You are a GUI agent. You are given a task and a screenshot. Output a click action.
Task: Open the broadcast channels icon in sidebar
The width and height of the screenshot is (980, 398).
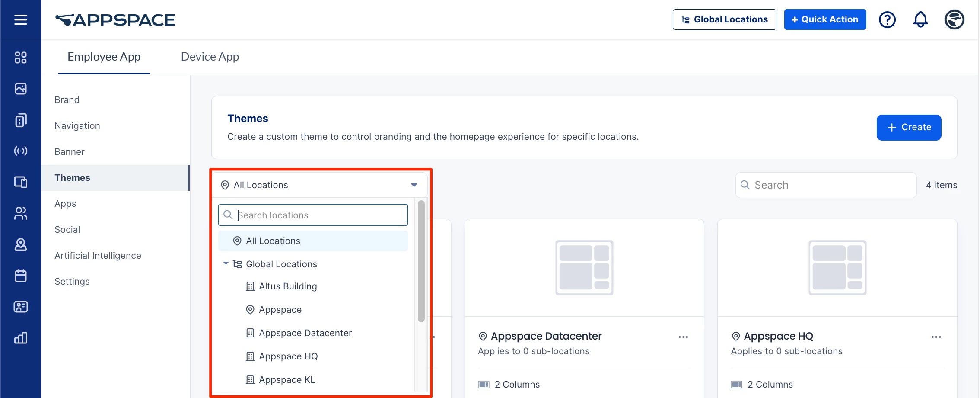click(x=21, y=151)
